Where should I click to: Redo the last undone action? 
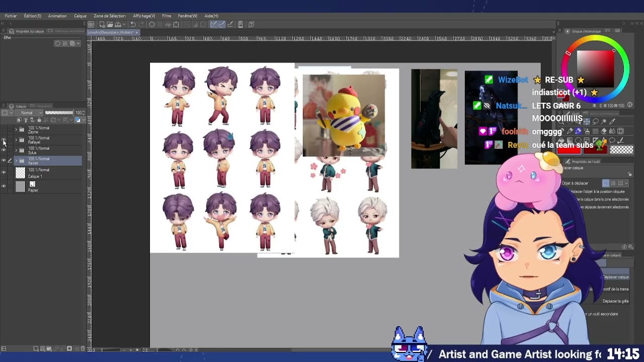click(141, 24)
